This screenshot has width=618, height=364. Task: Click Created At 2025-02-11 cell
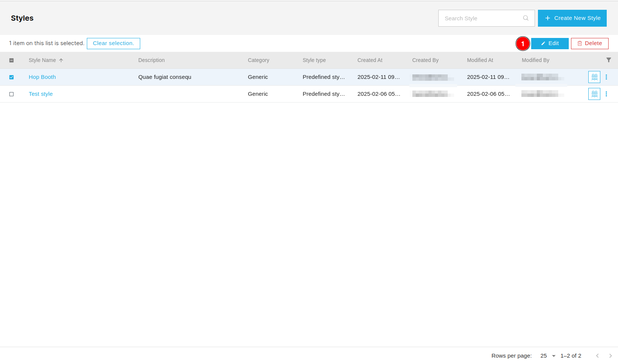pyautogui.click(x=379, y=77)
